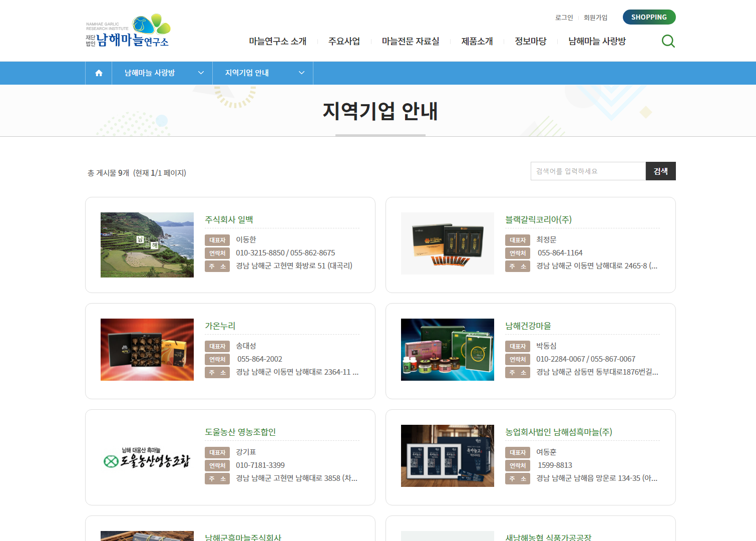Open the 남해건강마을 company title
Viewport: 756px width, 541px height.
point(528,326)
